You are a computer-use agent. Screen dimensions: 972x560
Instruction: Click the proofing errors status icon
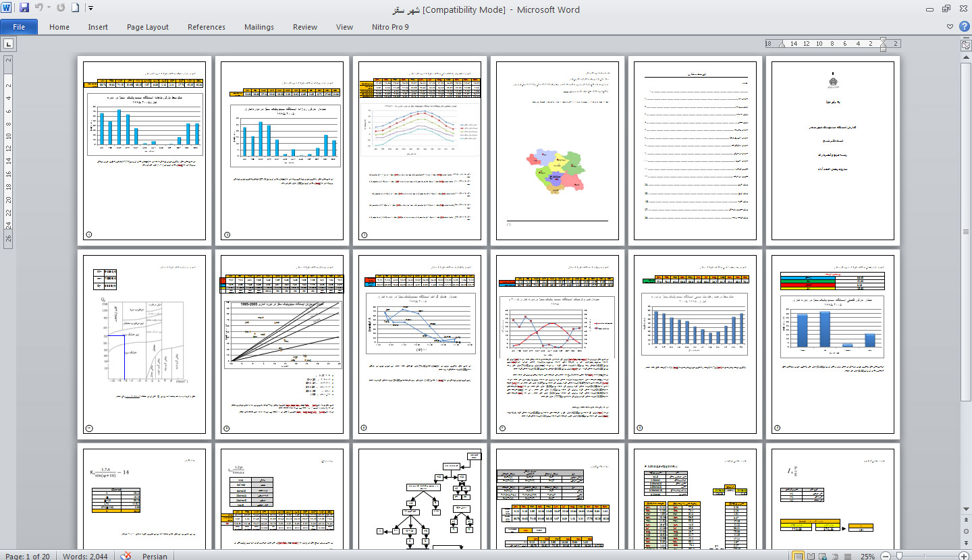click(x=126, y=556)
